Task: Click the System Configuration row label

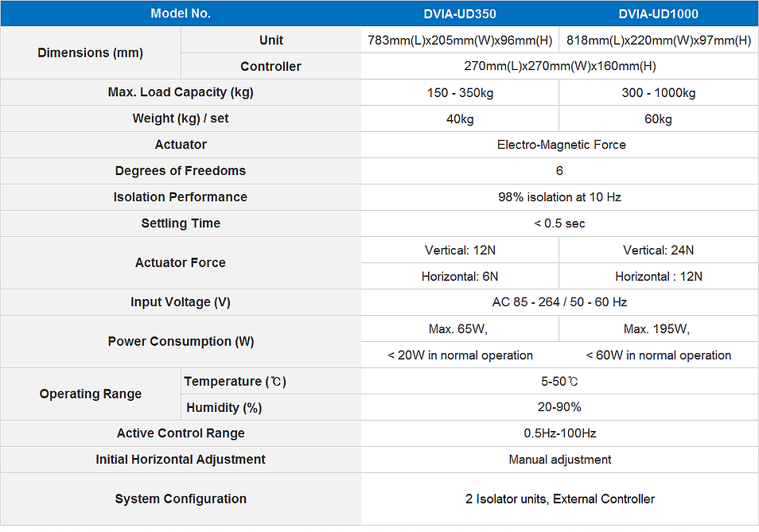Action: (x=181, y=499)
